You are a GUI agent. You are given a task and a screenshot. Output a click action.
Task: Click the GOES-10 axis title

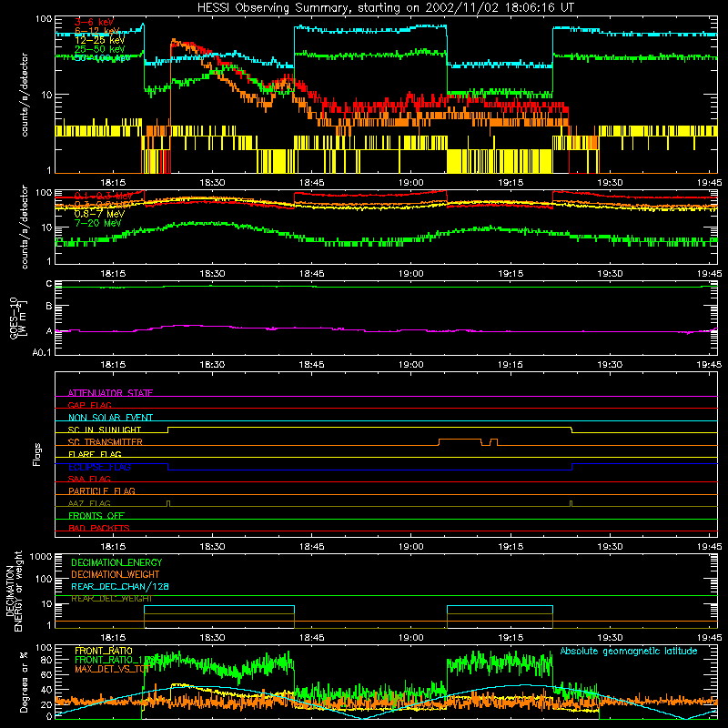coord(17,318)
